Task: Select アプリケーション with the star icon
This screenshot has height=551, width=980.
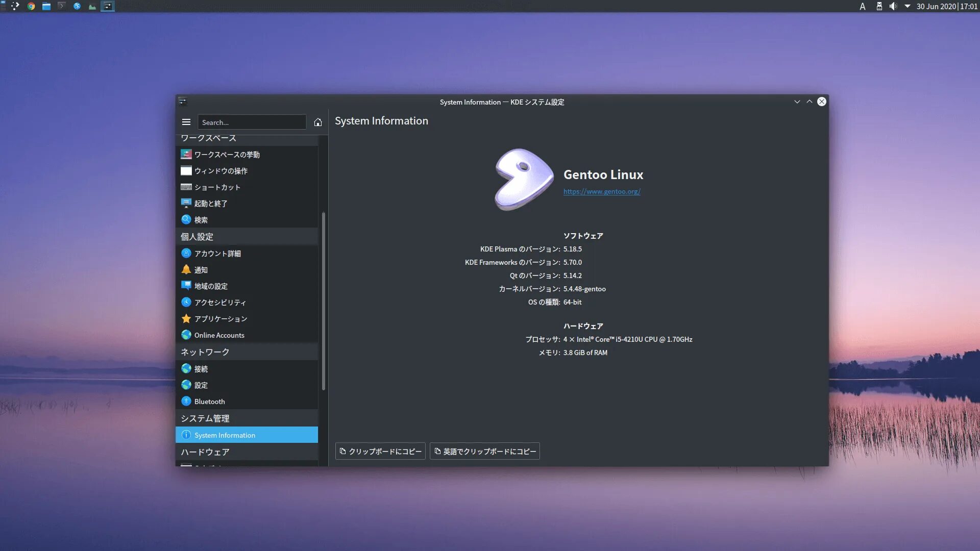Action: 220,319
